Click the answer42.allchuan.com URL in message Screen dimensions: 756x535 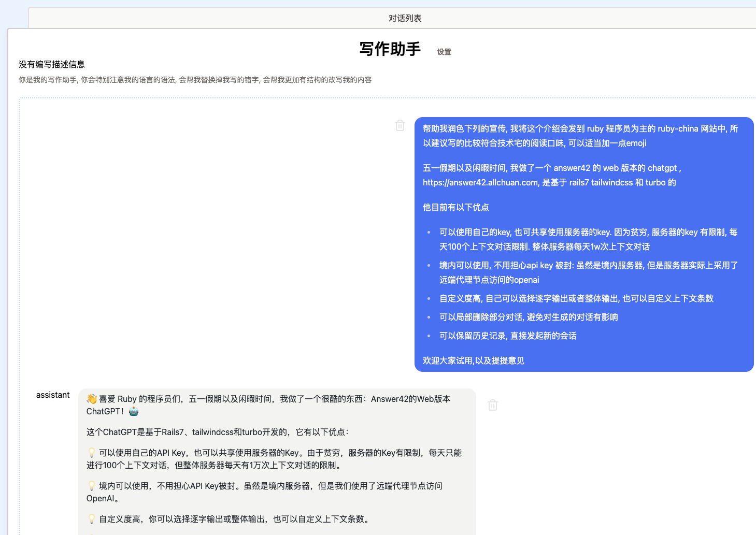[480, 182]
